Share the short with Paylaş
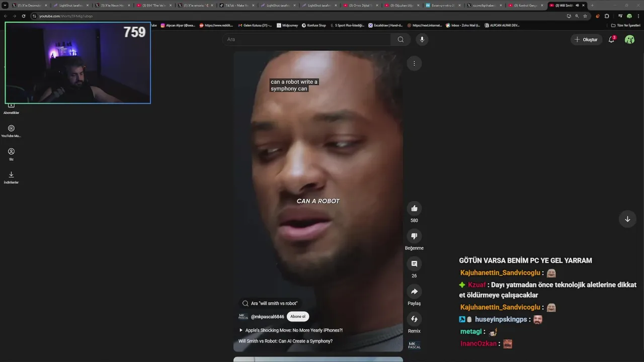This screenshot has width=644, height=362. 414,291
